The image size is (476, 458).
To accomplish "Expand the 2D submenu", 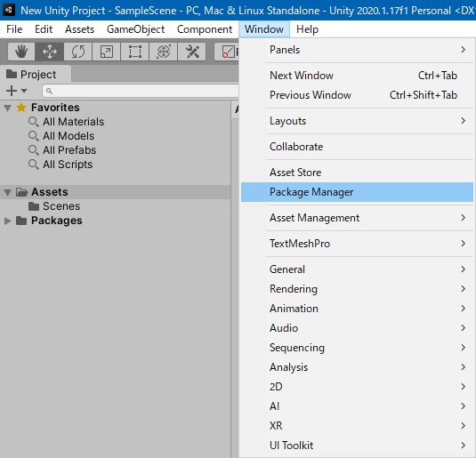I will click(357, 387).
